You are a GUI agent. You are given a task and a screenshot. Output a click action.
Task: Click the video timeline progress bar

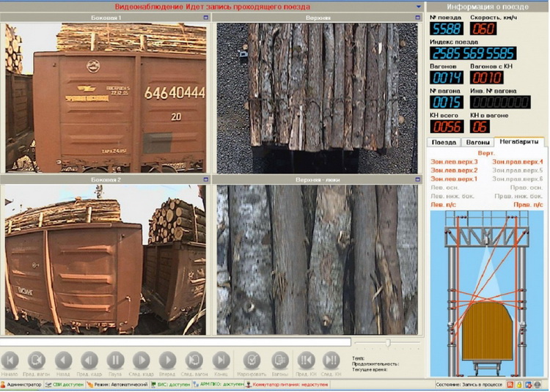(176, 341)
